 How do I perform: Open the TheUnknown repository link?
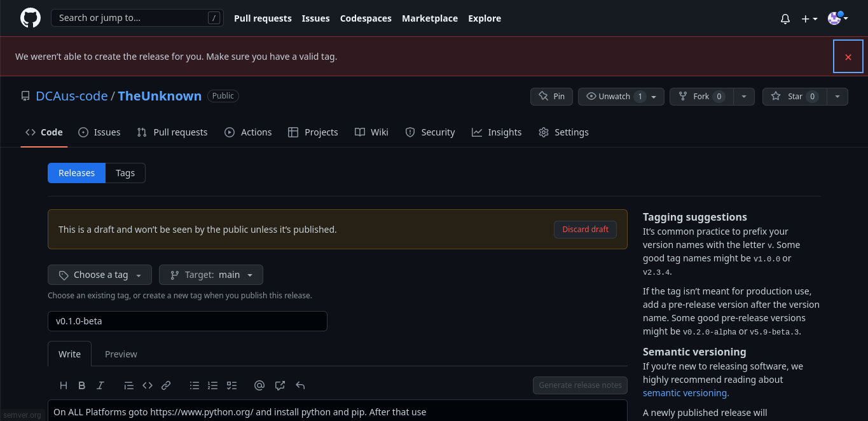click(160, 96)
